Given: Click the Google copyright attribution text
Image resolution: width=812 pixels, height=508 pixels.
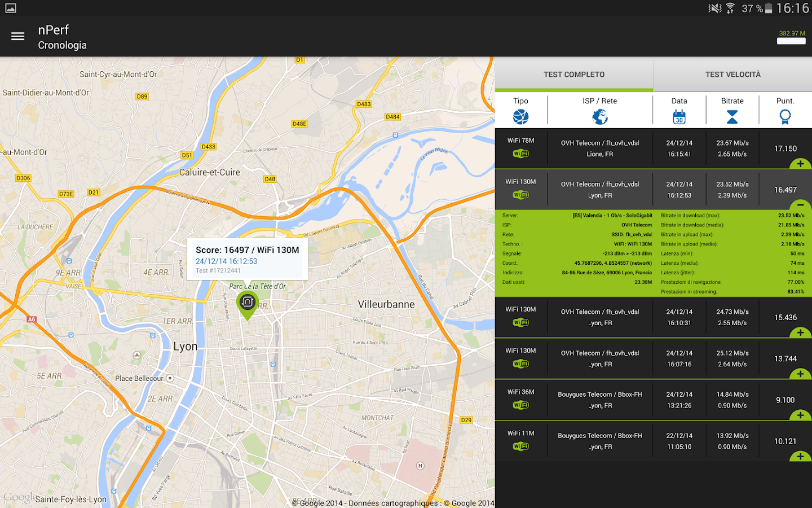Looking at the screenshot, I should (x=389, y=502).
